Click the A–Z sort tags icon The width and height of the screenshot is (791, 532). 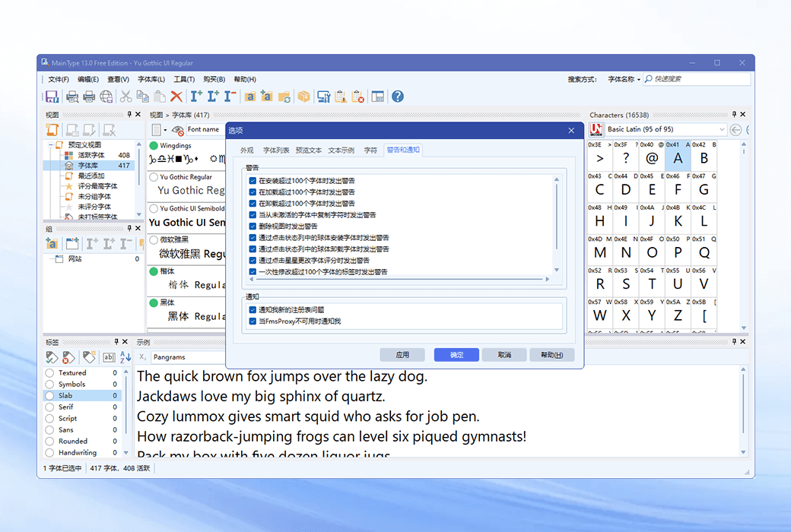(125, 357)
